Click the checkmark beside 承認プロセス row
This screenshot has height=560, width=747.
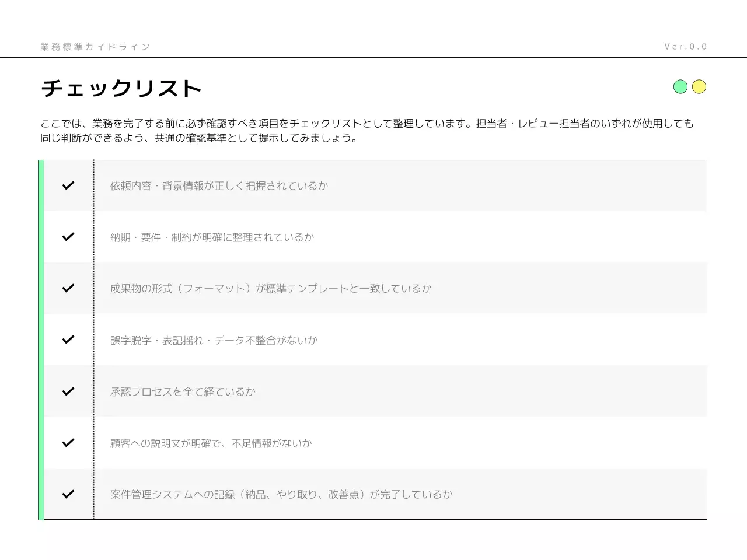point(68,391)
